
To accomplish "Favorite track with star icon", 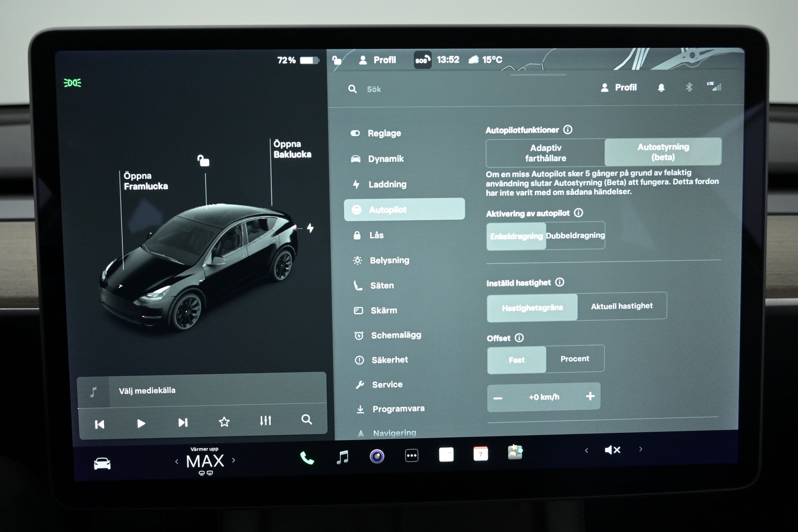I will pos(224,422).
